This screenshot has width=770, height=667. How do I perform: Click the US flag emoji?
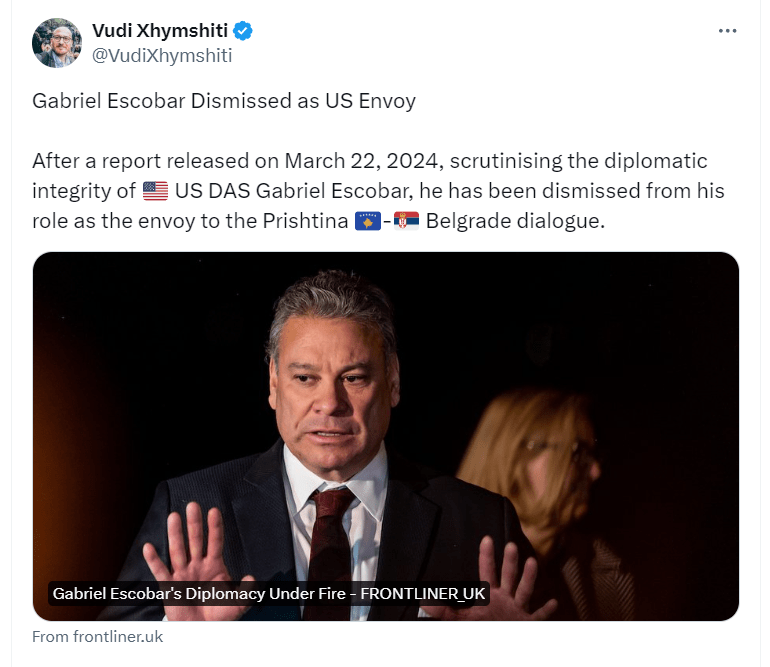coord(155,191)
